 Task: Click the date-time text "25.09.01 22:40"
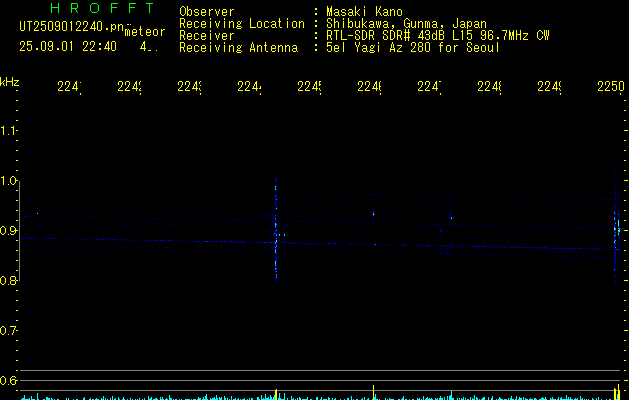point(68,47)
